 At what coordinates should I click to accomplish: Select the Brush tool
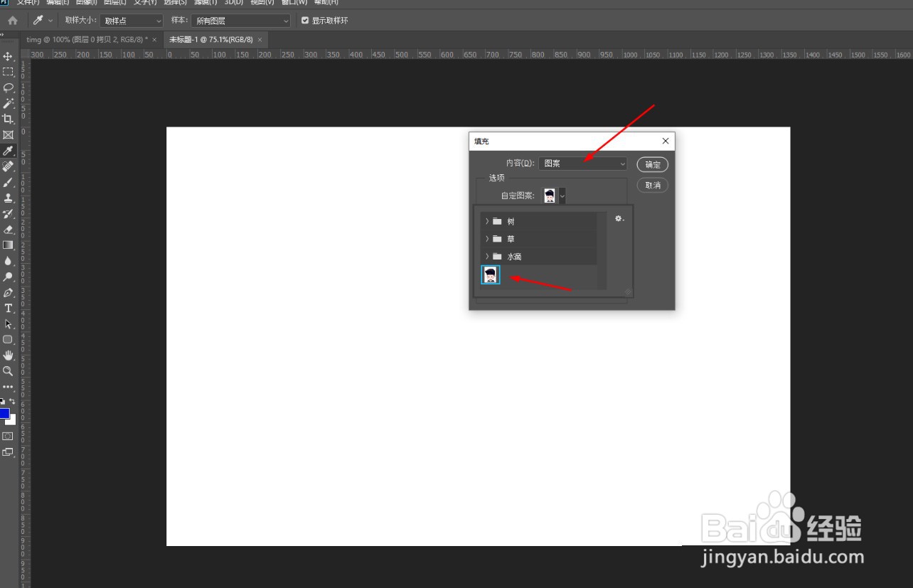(9, 182)
